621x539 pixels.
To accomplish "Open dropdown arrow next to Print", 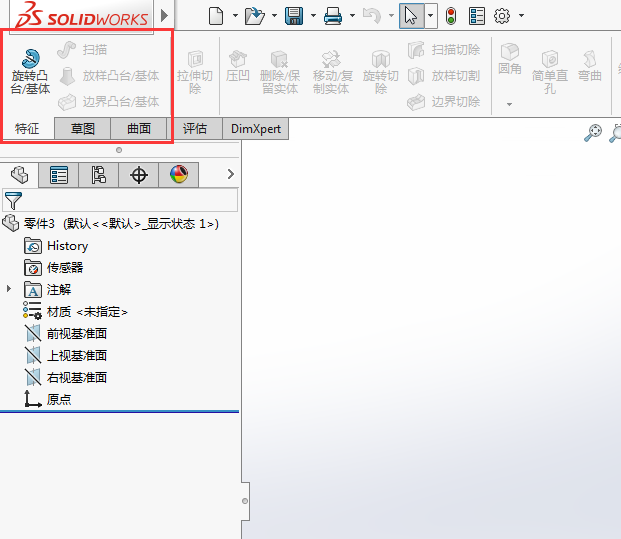I will (352, 16).
